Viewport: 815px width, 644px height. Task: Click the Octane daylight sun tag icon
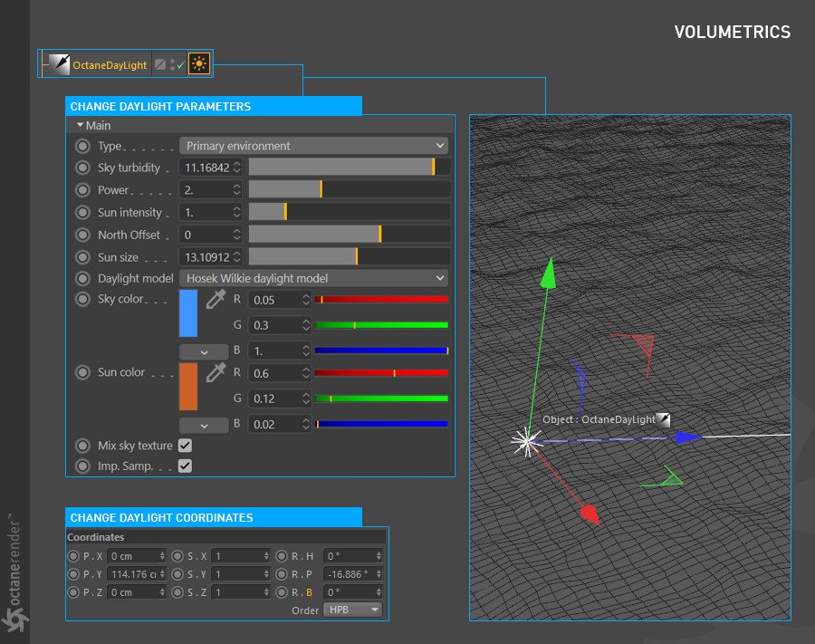[199, 64]
